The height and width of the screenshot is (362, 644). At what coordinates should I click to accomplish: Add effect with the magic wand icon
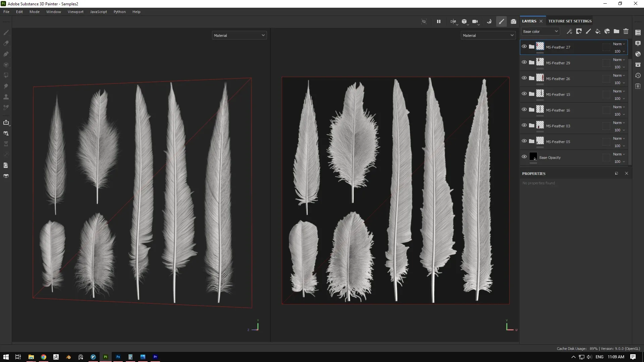(570, 31)
